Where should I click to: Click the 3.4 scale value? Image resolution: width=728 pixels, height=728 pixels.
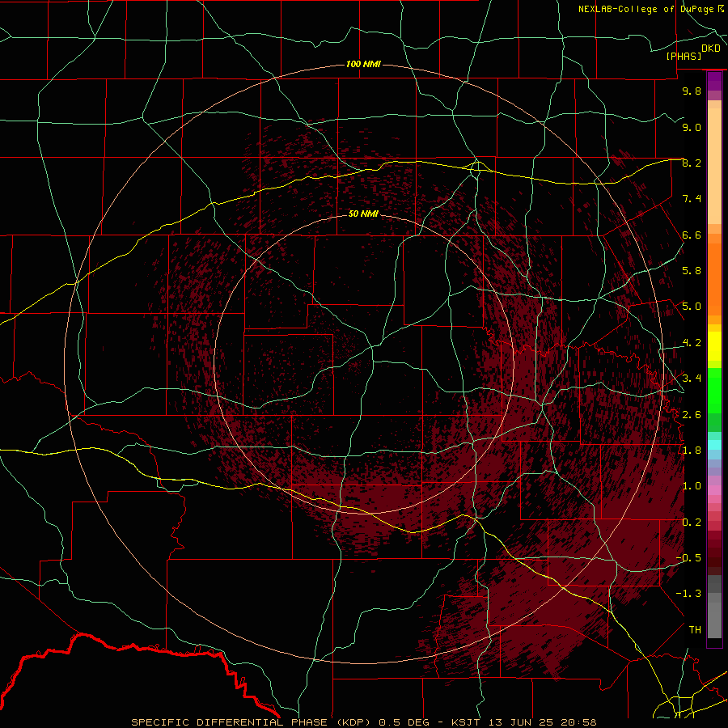coord(692,379)
